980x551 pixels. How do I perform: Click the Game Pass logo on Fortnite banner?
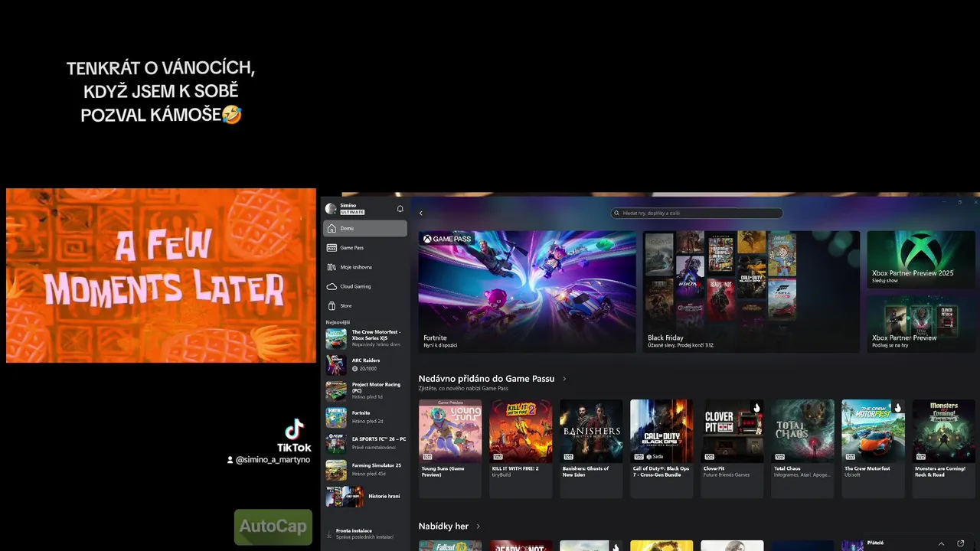[x=446, y=239]
